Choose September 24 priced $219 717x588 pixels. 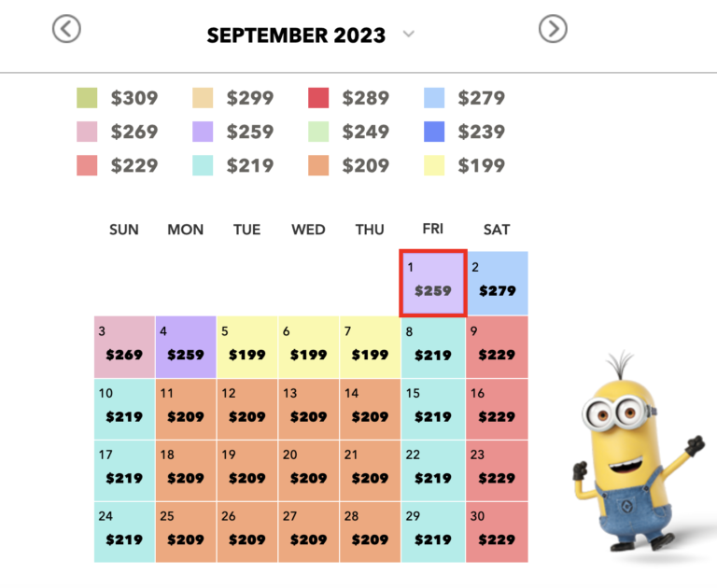click(124, 532)
